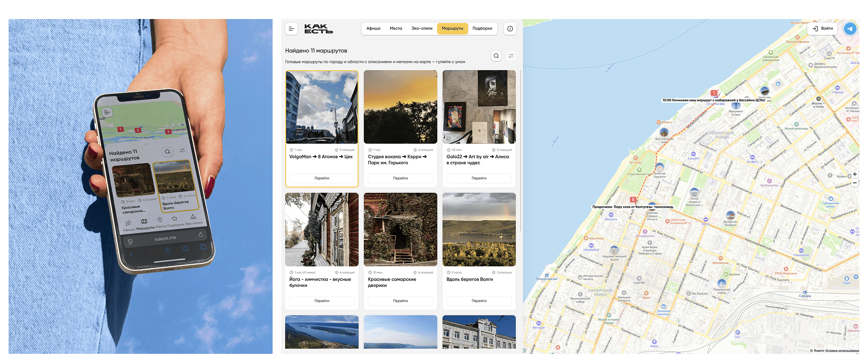Open the hamburger menu beside the logo
Image resolution: width=868 pixels, height=362 pixels.
(x=291, y=29)
